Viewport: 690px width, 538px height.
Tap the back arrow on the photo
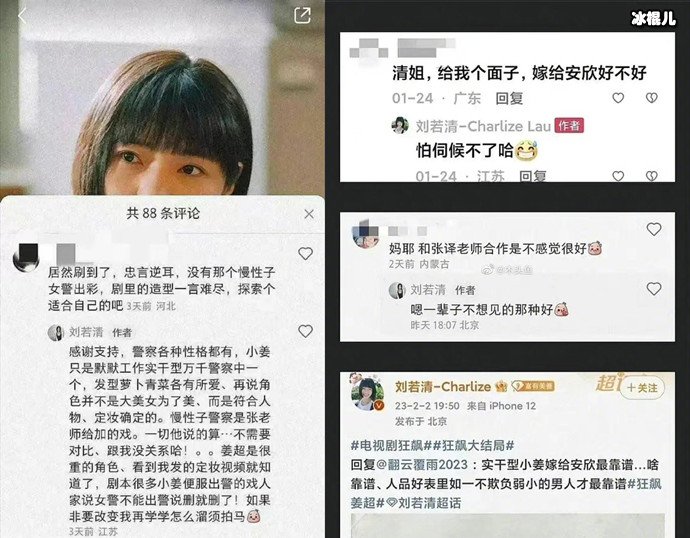[22, 16]
